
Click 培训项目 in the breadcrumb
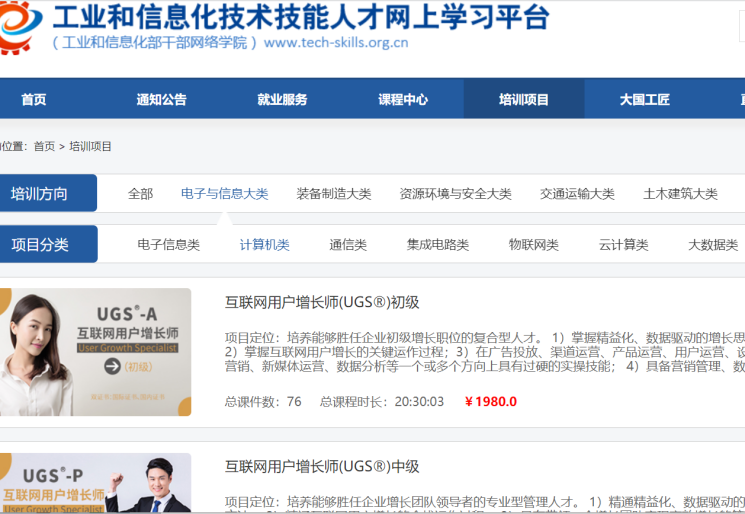pos(90,146)
